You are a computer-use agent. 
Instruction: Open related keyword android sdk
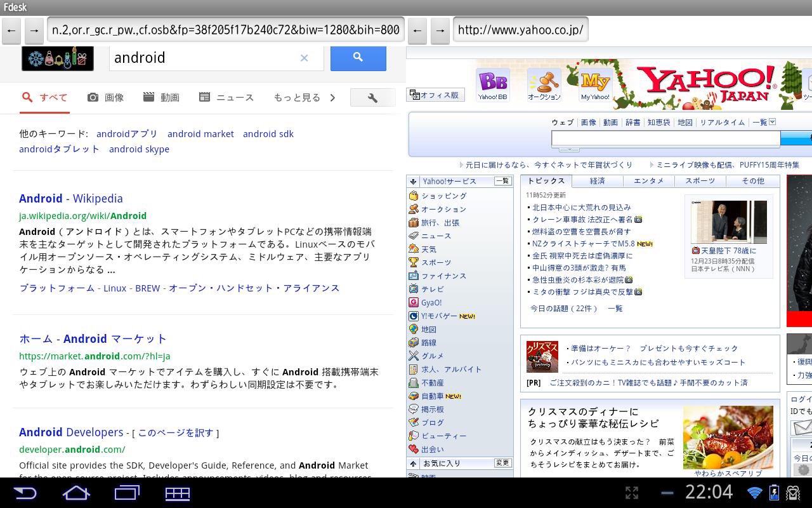click(x=268, y=134)
